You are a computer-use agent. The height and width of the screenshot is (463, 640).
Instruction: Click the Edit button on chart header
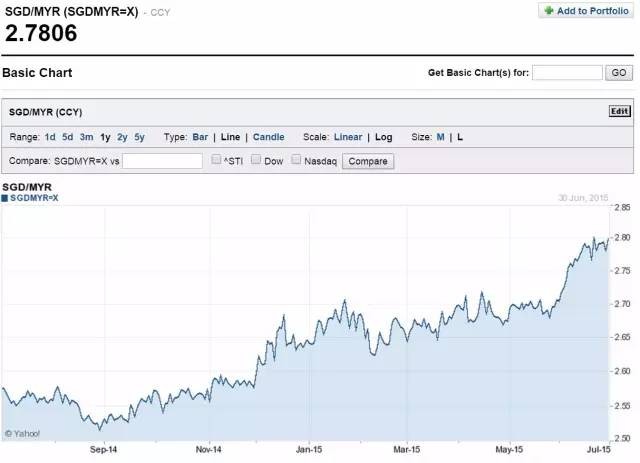[620, 111]
